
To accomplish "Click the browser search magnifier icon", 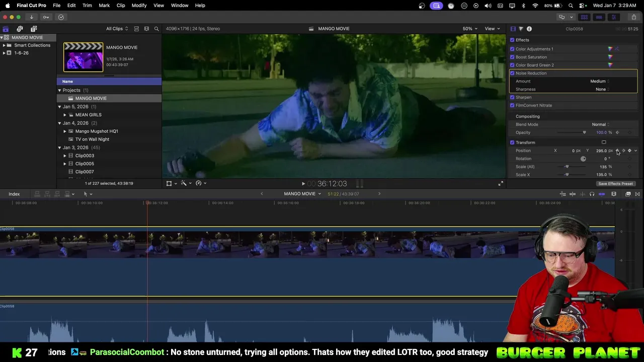I will [156, 29].
